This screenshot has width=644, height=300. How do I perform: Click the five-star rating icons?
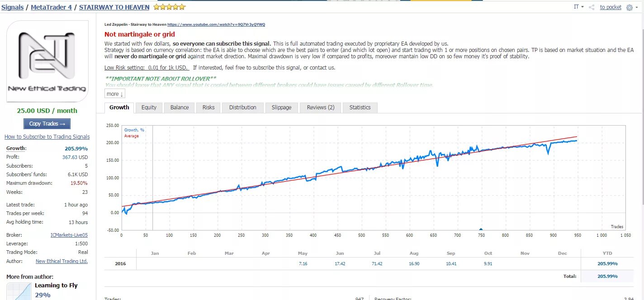click(x=170, y=7)
